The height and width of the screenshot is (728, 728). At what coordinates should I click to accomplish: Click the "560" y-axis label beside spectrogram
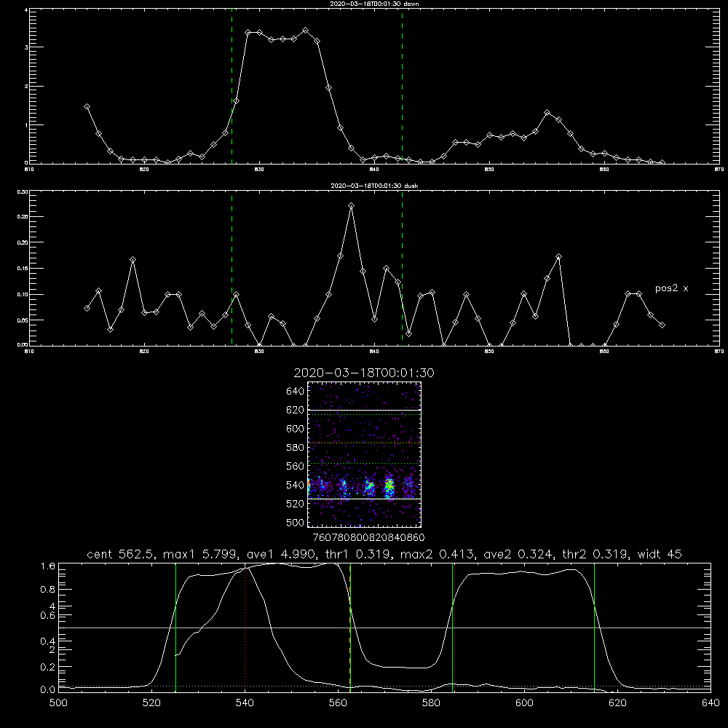[296, 466]
